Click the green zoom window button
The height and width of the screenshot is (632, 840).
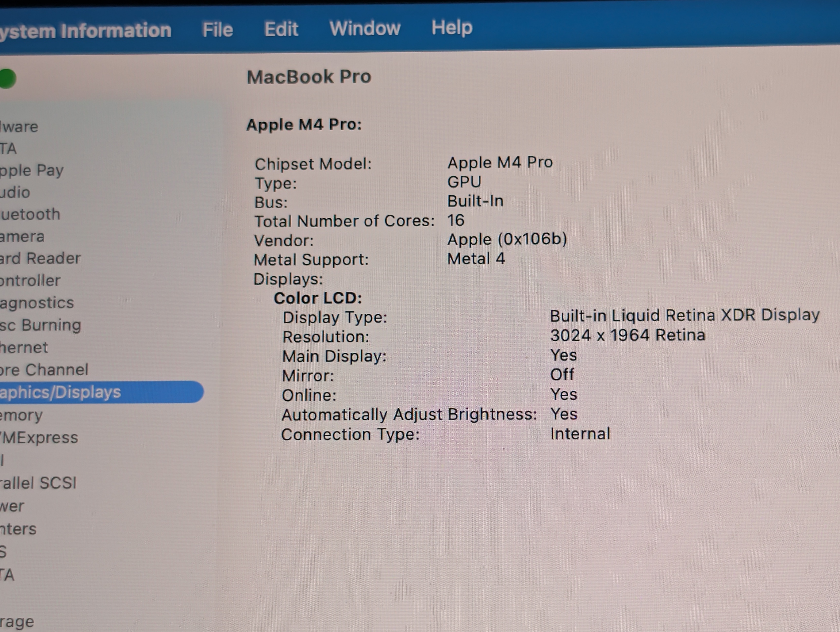7,79
